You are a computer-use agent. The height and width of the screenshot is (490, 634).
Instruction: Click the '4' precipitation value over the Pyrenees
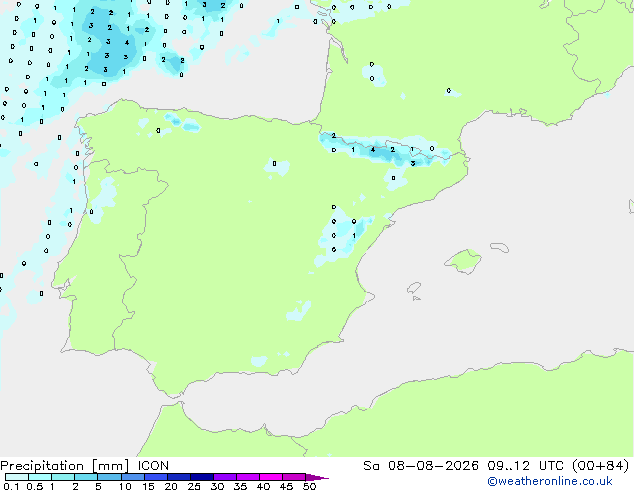click(373, 150)
